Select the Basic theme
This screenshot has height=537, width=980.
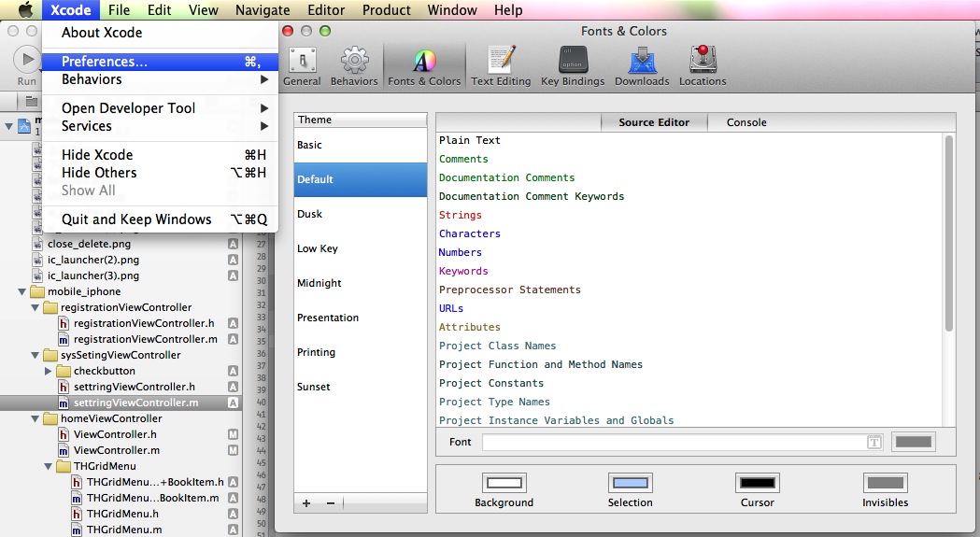tap(361, 145)
